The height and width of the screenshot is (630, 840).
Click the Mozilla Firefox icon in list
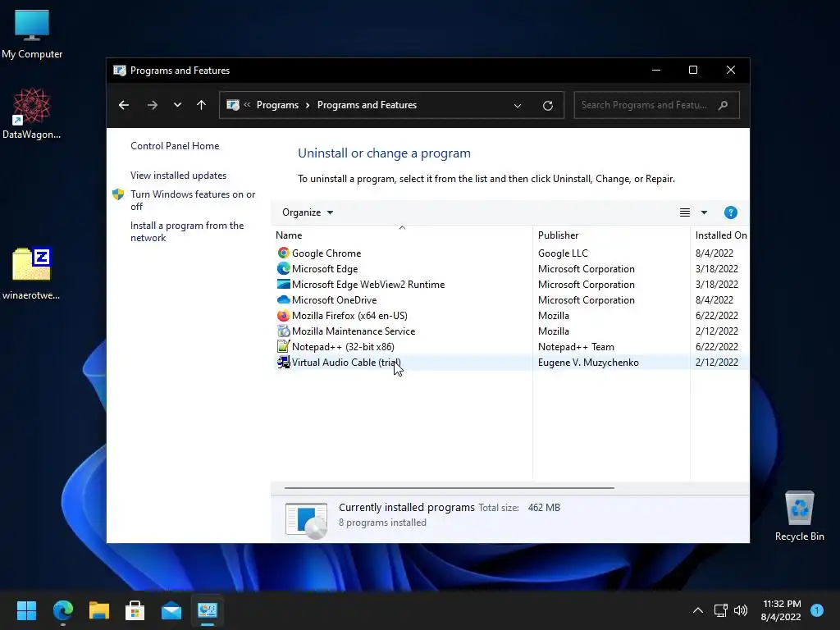pos(283,315)
